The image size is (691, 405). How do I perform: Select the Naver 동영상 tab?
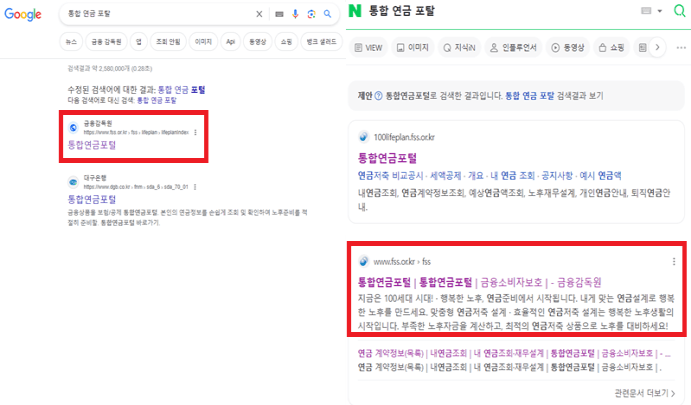[x=568, y=48]
